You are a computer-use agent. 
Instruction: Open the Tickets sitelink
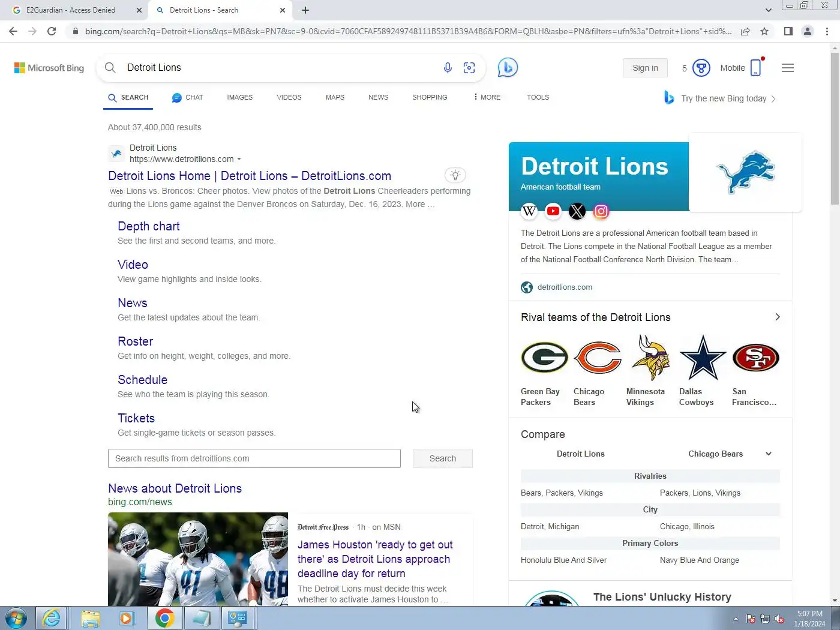click(x=136, y=418)
